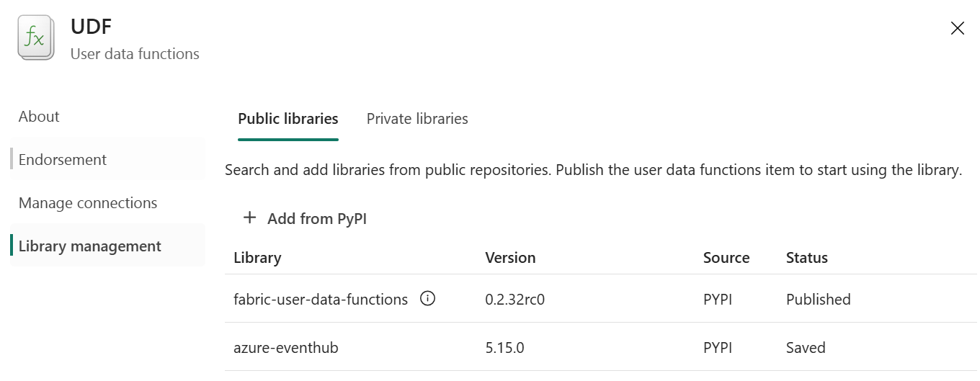Image resolution: width=980 pixels, height=381 pixels.
Task: Click the Status column header
Action: [807, 258]
